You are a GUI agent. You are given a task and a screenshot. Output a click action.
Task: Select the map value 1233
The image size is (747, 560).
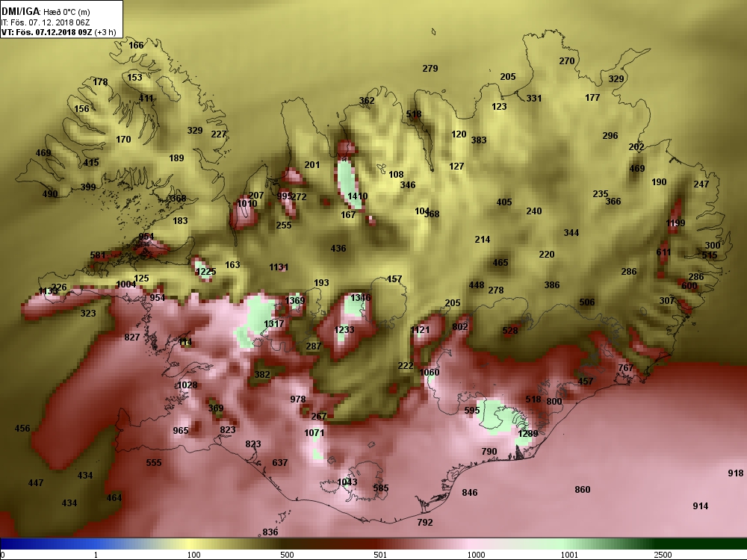pos(344,330)
